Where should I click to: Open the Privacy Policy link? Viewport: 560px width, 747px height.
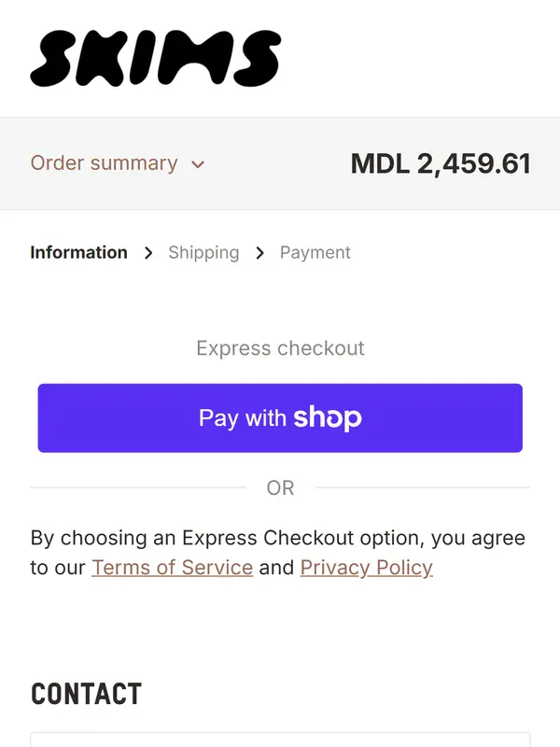coord(366,568)
